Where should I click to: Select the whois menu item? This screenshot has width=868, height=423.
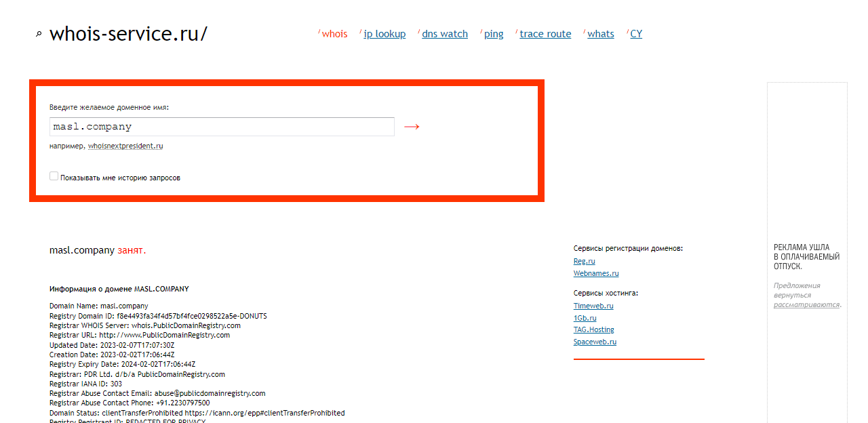click(334, 34)
